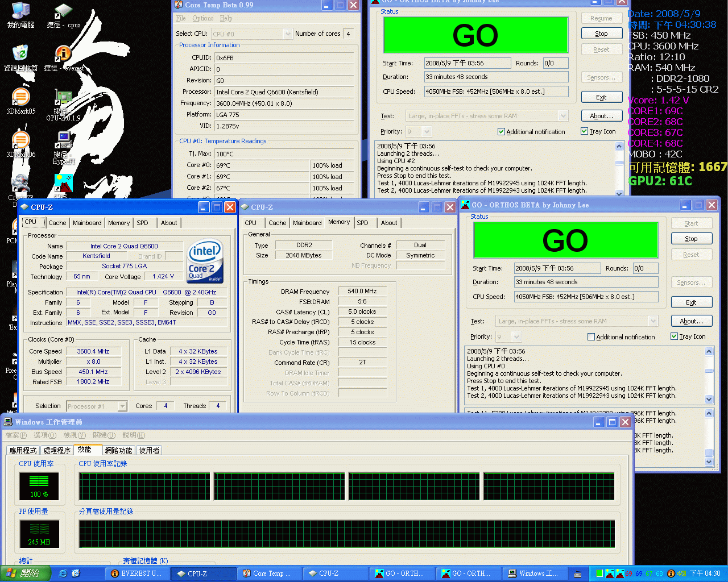Open the My Computer (我的電腦) desktop icon
This screenshot has height=582, width=728.
point(20,15)
